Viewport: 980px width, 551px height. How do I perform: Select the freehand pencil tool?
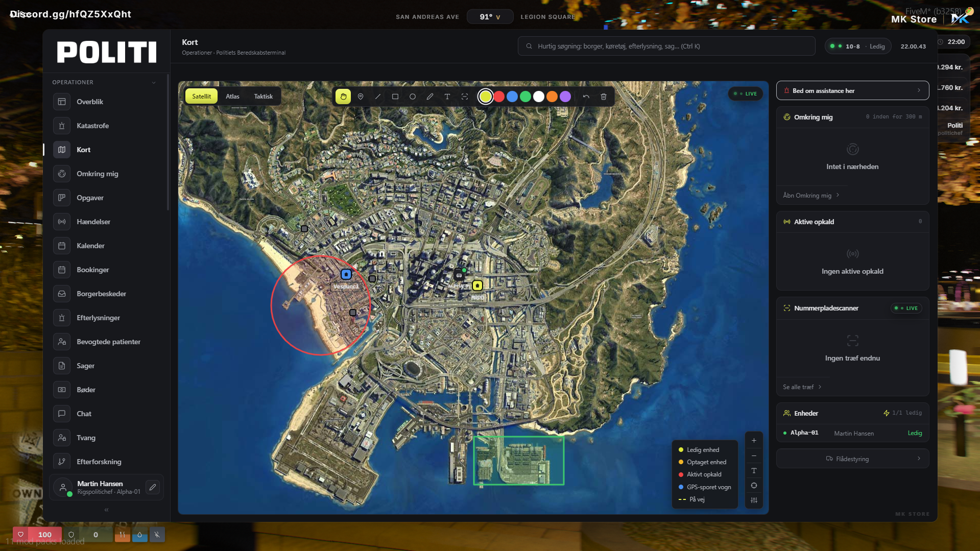tap(430, 97)
